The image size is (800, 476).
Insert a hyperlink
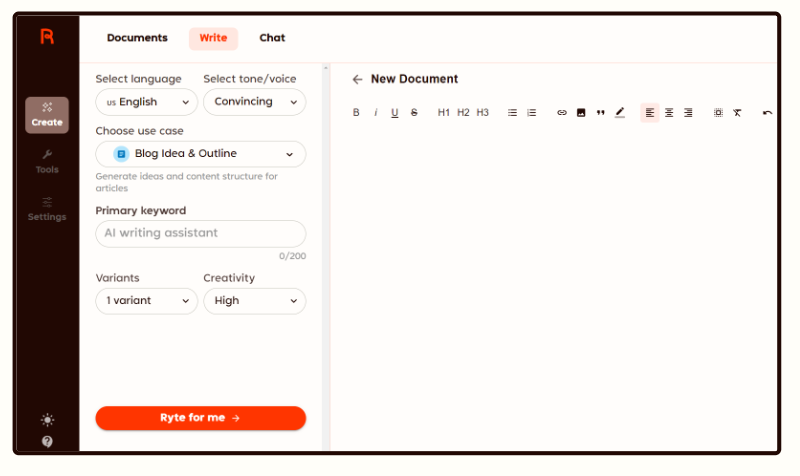pos(562,113)
